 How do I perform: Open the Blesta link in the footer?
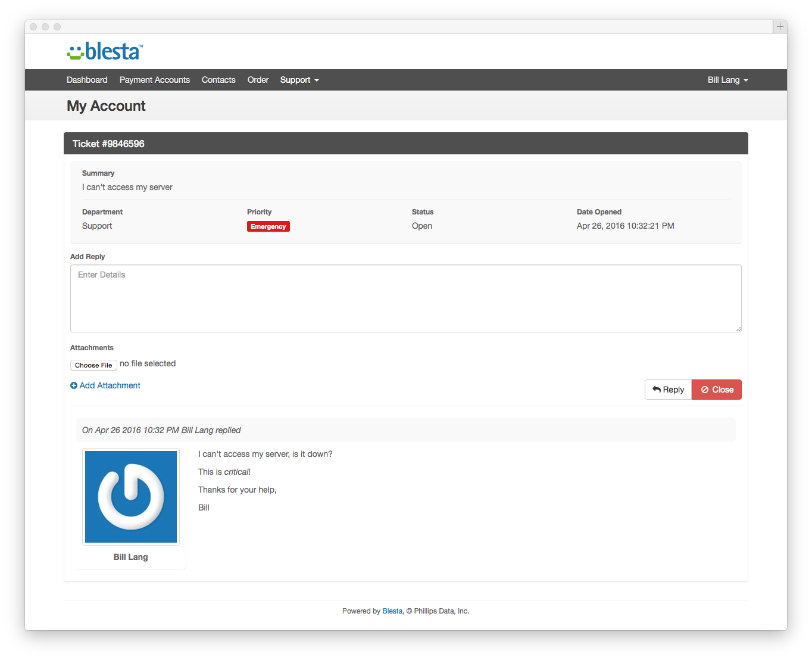point(392,611)
